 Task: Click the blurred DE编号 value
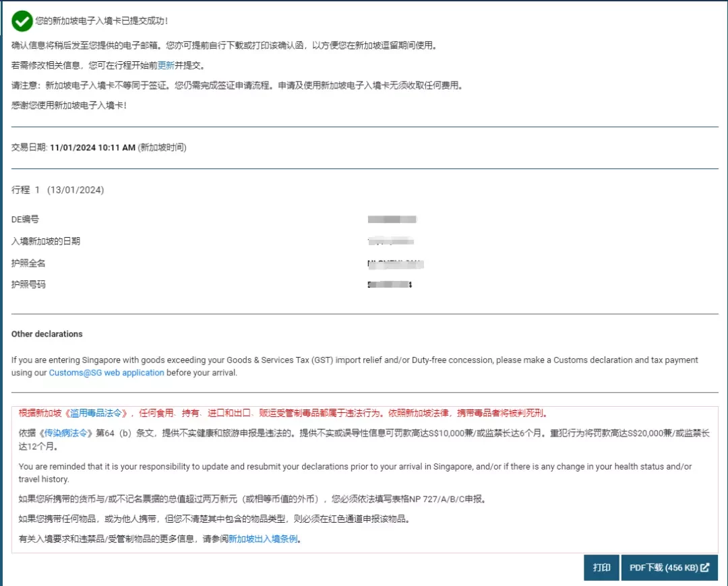[392, 220]
